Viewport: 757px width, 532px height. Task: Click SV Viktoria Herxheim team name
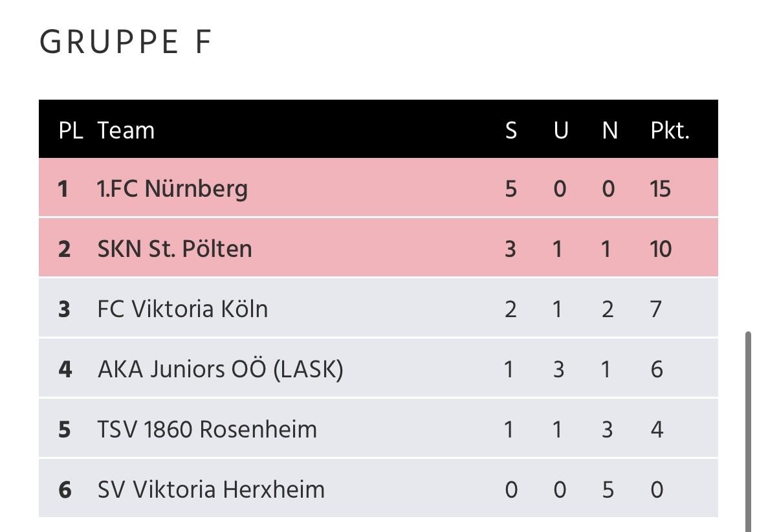tap(211, 489)
